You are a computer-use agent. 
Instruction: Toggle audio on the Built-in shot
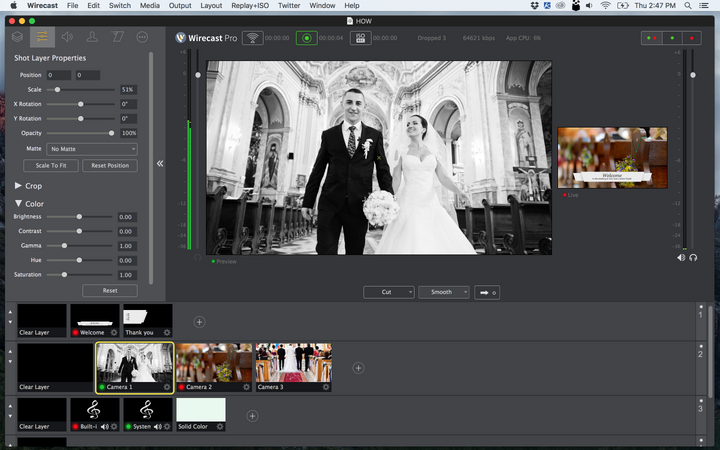(104, 426)
